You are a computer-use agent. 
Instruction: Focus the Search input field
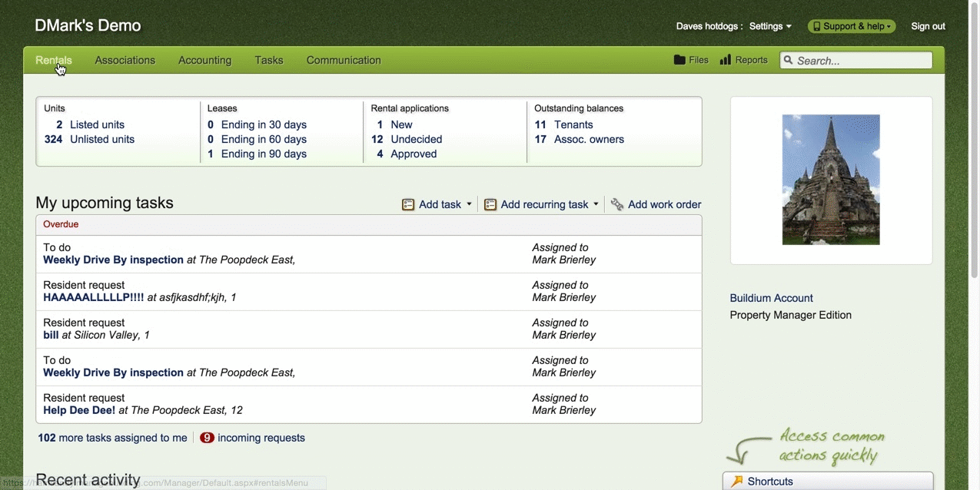pyautogui.click(x=861, y=61)
